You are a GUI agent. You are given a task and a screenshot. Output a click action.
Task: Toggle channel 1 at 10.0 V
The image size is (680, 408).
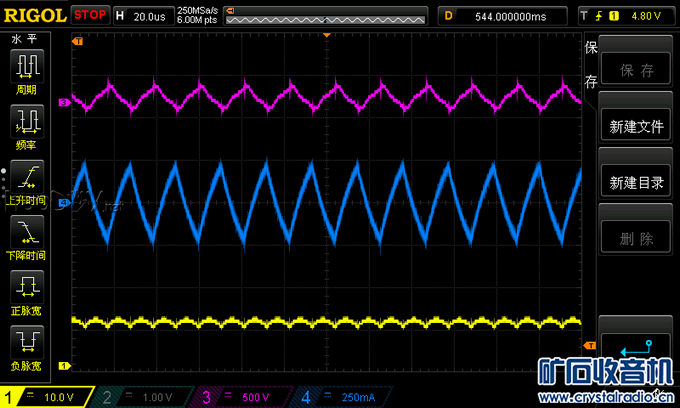[46, 397]
